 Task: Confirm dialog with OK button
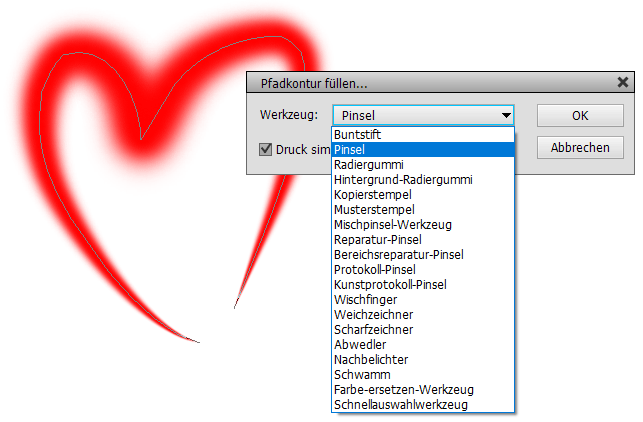coord(580,115)
